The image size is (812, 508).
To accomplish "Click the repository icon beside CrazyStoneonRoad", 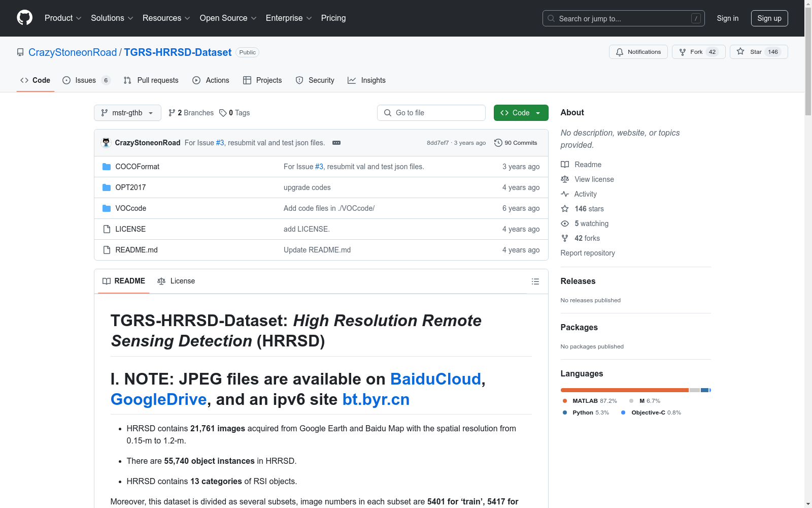I will [x=20, y=52].
